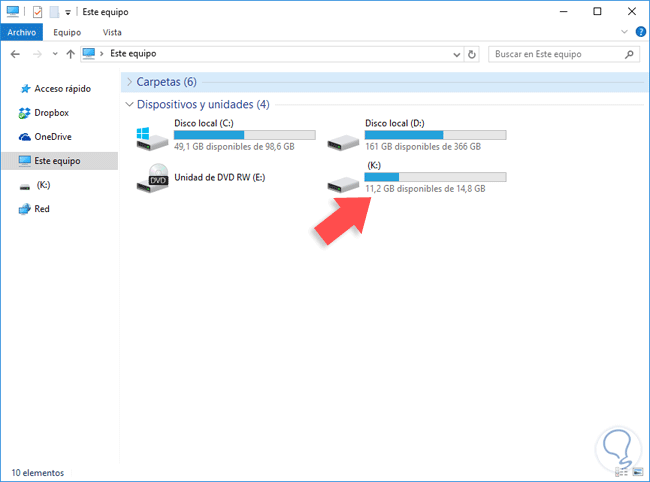Open recent locations dropdown arrow
The height and width of the screenshot is (482, 650).
coord(53,54)
